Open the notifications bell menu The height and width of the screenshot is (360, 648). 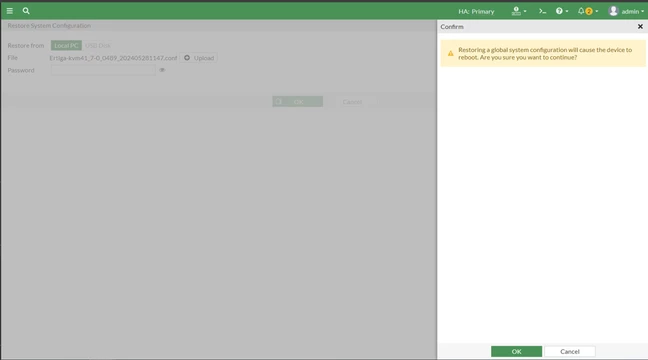tap(588, 11)
